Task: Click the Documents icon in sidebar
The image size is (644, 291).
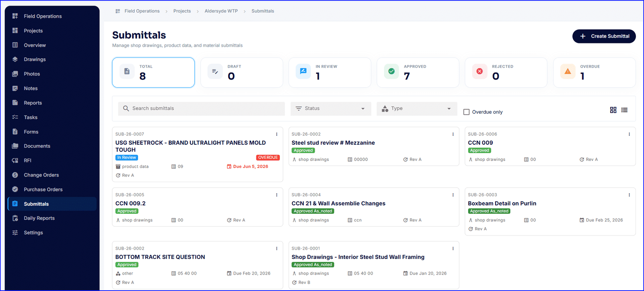Action: coord(15,146)
